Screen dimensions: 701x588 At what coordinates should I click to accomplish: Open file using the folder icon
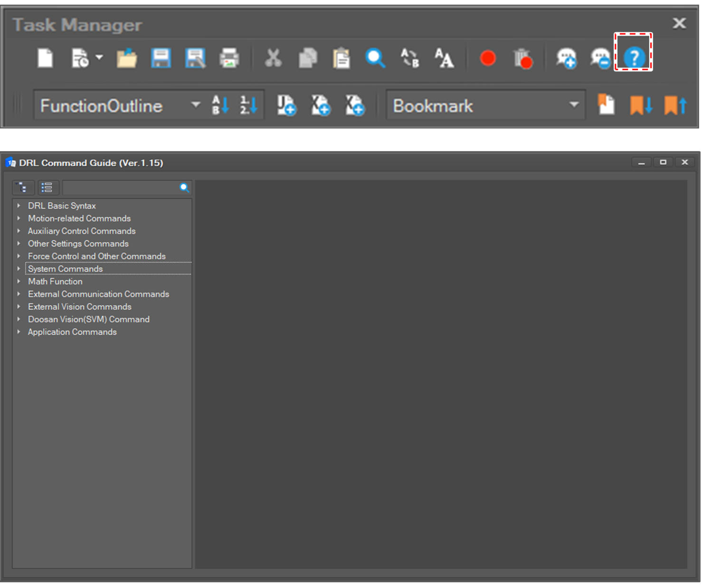pos(127,58)
